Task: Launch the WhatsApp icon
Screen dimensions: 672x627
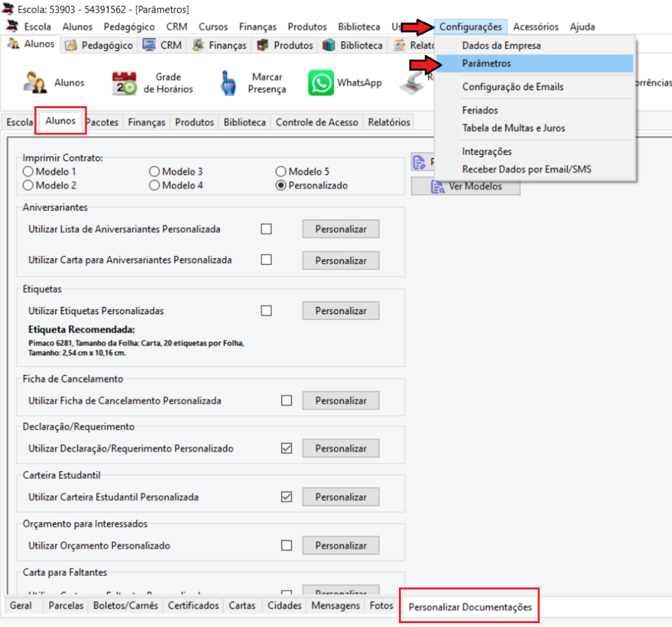Action: pyautogui.click(x=320, y=83)
